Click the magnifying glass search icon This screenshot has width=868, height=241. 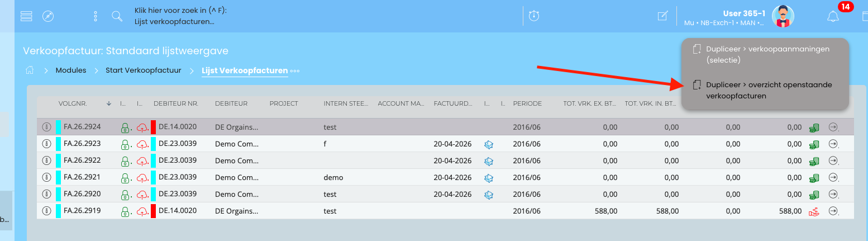[117, 16]
